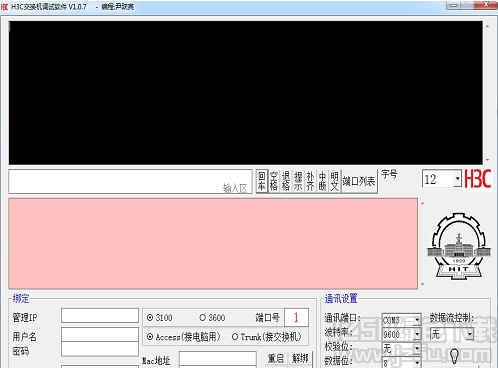
Task: Focus the 管理IP input field
Action: click(100, 315)
